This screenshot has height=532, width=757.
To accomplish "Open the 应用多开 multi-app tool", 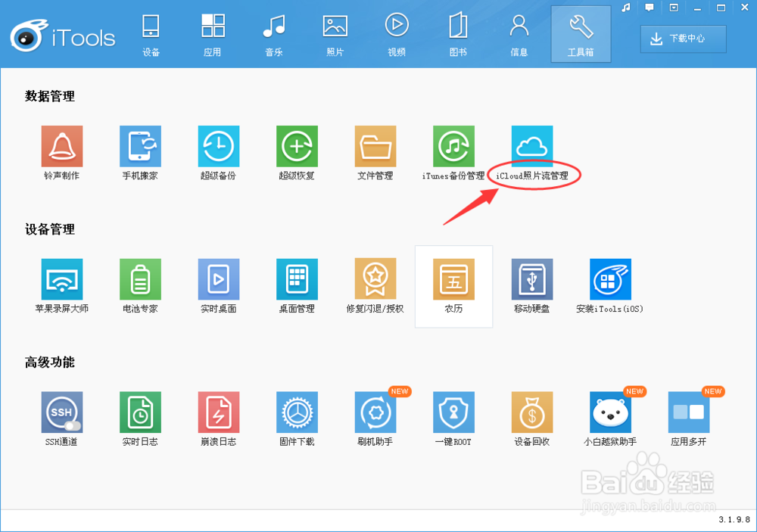I will [x=688, y=412].
